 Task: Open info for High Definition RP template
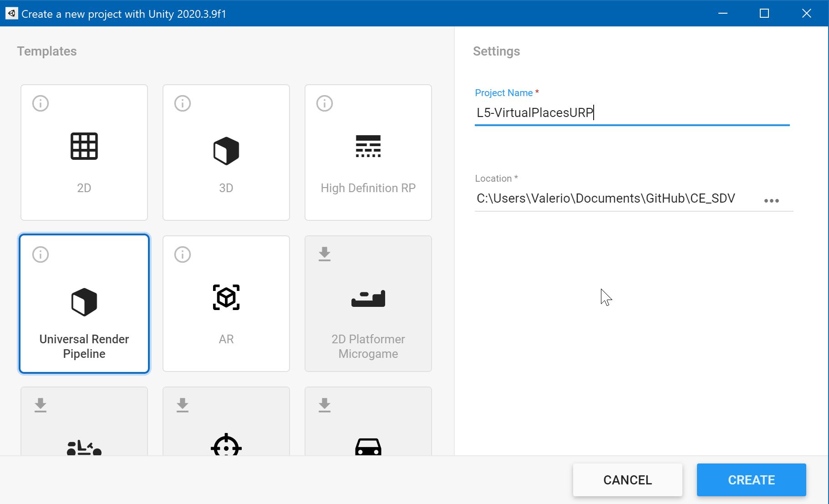pyautogui.click(x=325, y=103)
